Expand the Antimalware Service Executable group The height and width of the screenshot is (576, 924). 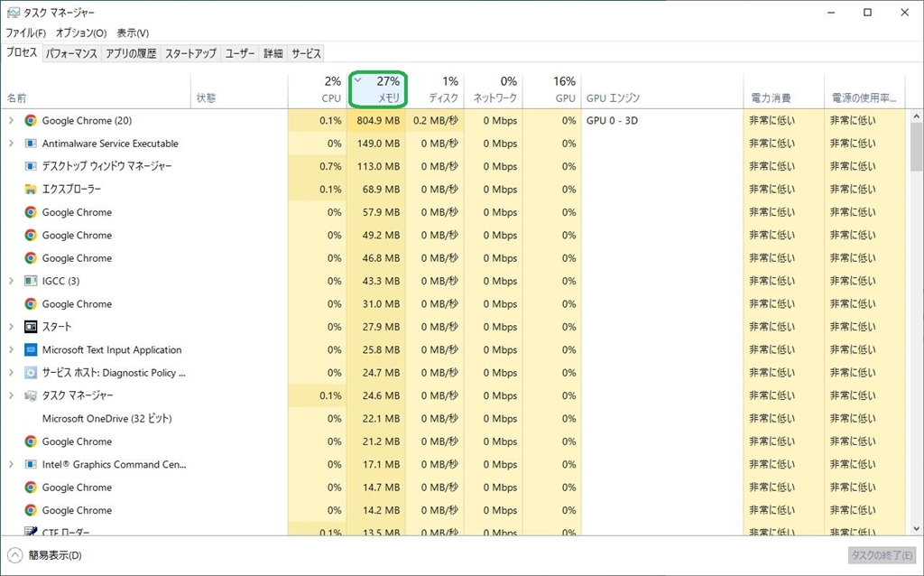(11, 144)
